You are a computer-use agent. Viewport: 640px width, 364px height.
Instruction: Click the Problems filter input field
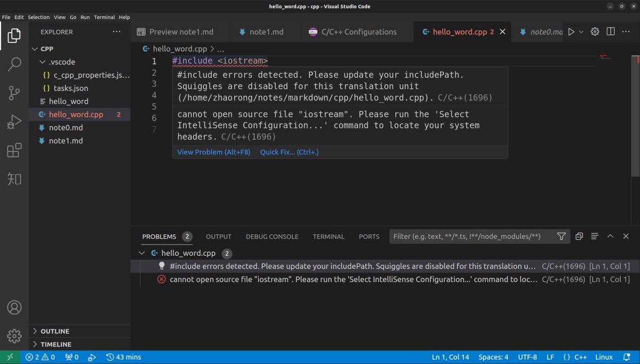pos(473,236)
